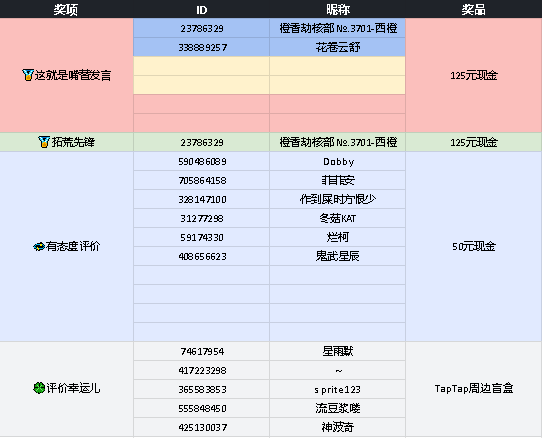Image resolution: width=542 pixels, height=438 pixels.
Task: Select the 昵称 column header
Action: [x=337, y=9]
